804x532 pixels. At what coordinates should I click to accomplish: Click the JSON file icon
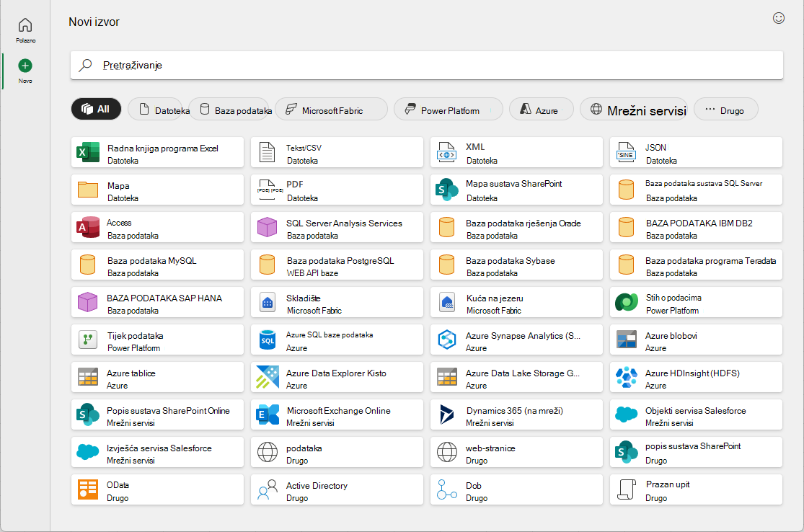(626, 152)
